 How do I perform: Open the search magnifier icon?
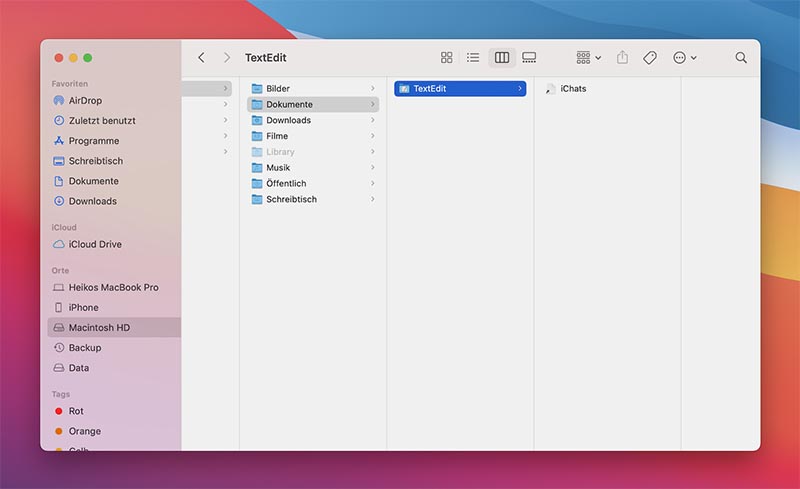click(741, 58)
